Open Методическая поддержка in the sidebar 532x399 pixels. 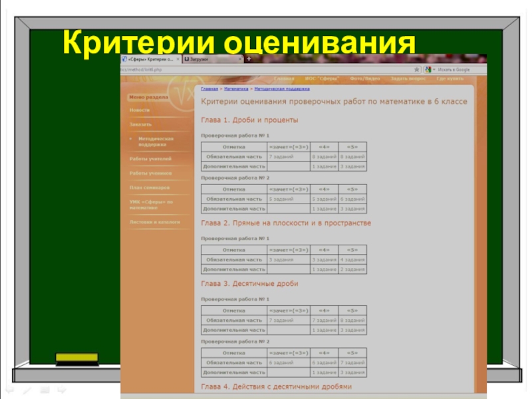pyautogui.click(x=156, y=142)
